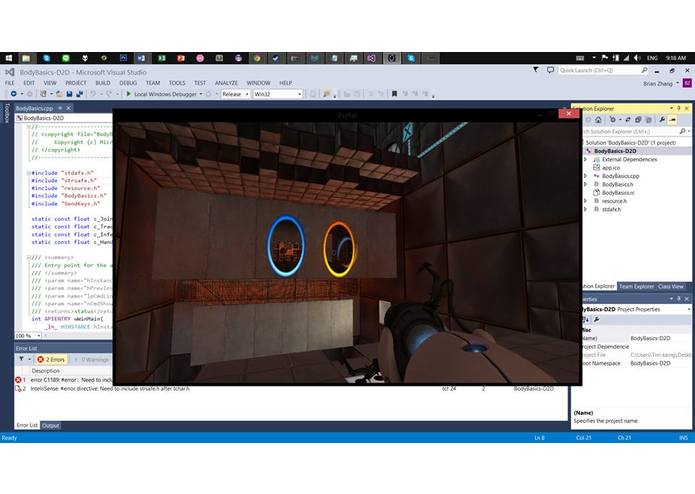Click the New Project toolbar icon

click(x=43, y=94)
